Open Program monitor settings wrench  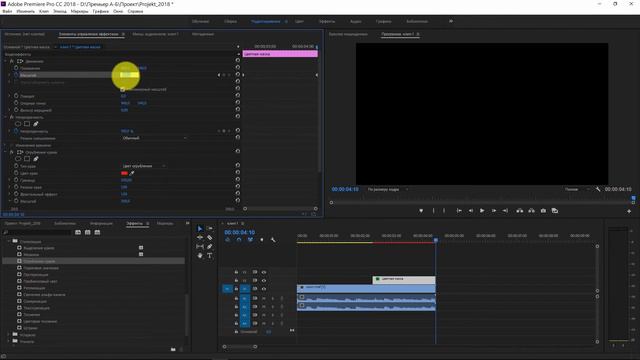coord(598,189)
